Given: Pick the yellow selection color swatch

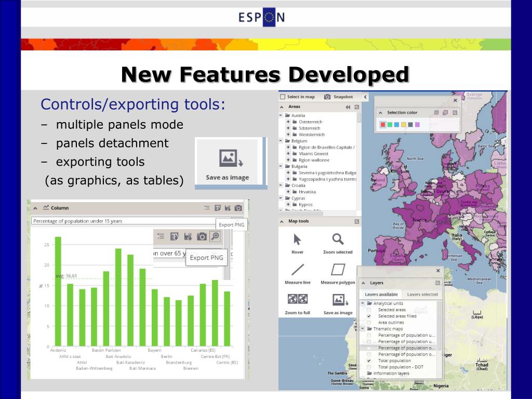Looking at the screenshot, I should [x=403, y=125].
